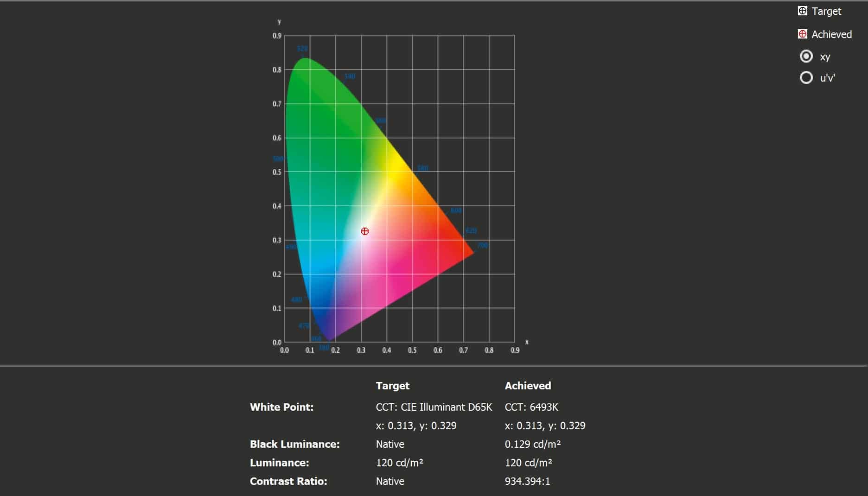Click the Achieved column header in table
This screenshot has width=868, height=496.
[x=528, y=386]
